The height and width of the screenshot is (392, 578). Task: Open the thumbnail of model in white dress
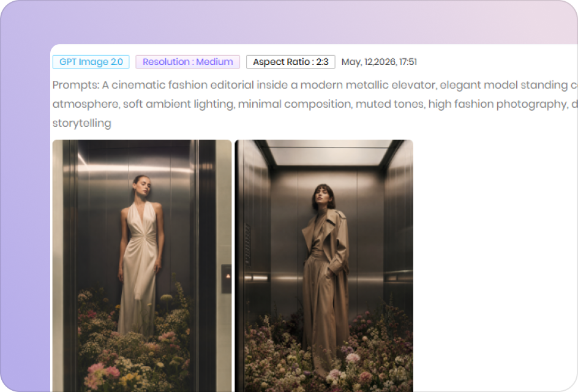pos(142,266)
